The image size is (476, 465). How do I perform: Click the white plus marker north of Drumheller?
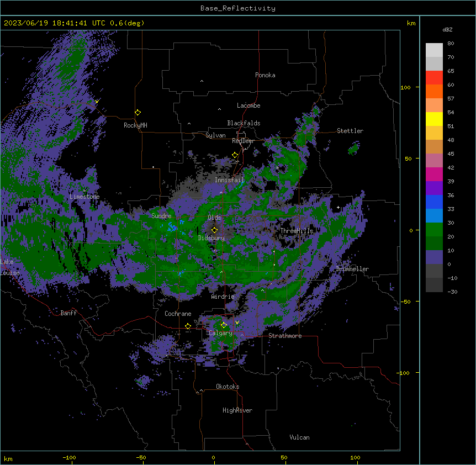pyautogui.click(x=338, y=208)
